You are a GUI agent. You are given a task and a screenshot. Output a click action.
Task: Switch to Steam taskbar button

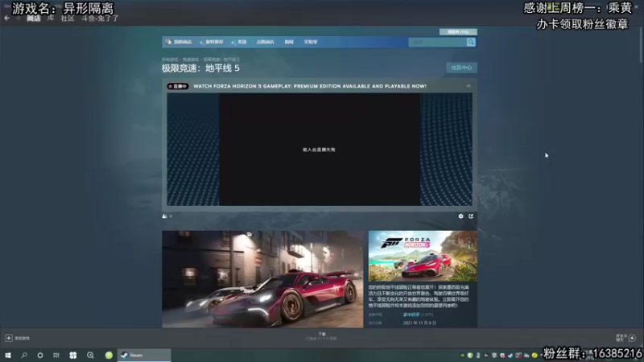pos(144,356)
